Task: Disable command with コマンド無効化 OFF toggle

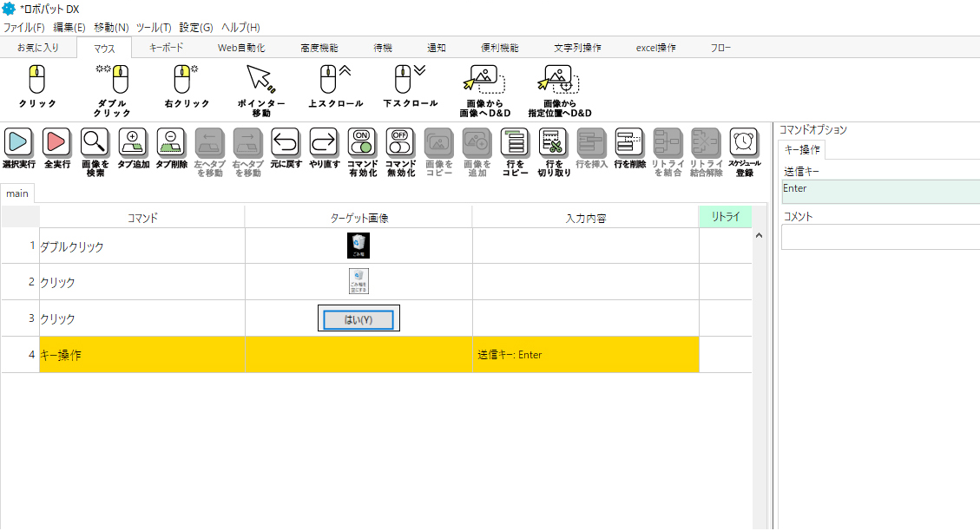Action: [x=399, y=141]
